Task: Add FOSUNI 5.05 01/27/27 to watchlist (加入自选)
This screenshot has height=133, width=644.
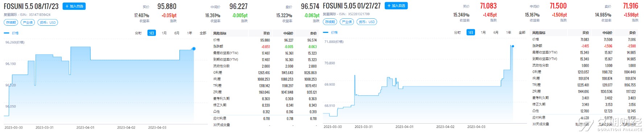Action: click(x=396, y=6)
